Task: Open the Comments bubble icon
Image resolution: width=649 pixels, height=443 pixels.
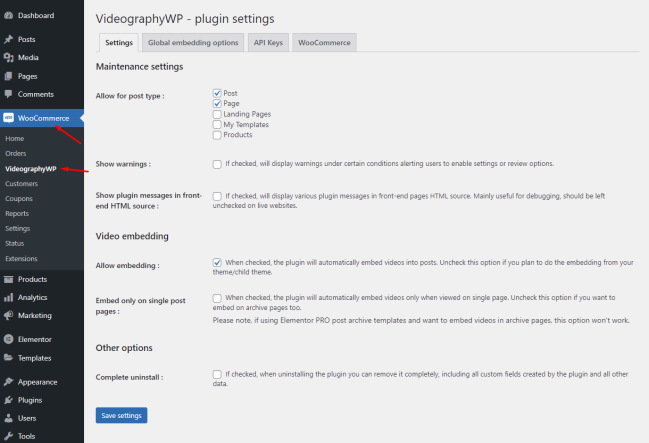Action: coord(8,94)
